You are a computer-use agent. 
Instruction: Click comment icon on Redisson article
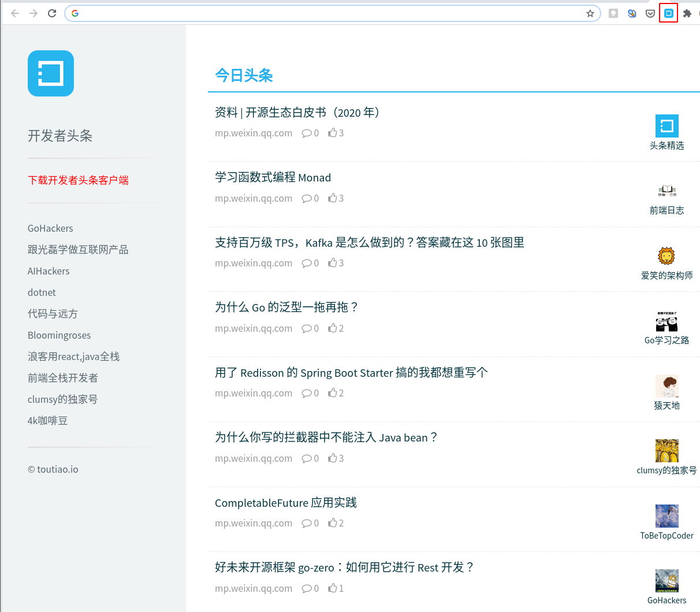coord(306,393)
